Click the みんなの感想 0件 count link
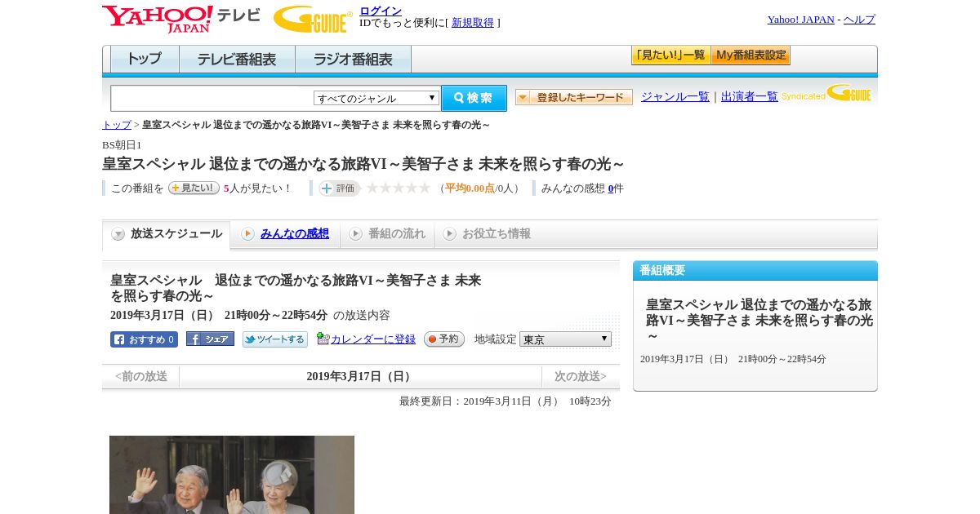This screenshot has height=514, width=980. pos(611,188)
